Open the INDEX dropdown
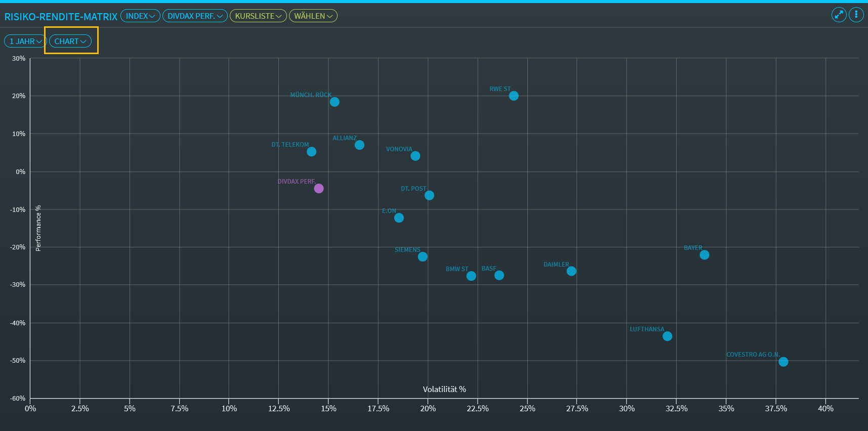This screenshot has height=431, width=868. [140, 16]
